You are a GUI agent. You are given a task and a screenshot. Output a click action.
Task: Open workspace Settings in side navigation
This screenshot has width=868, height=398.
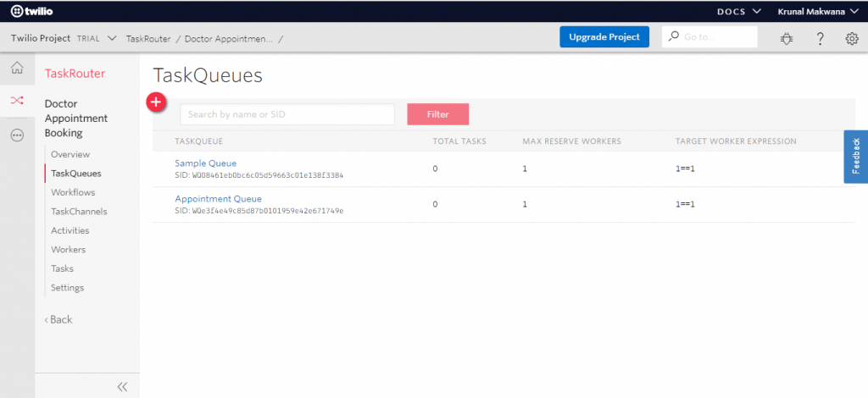pyautogui.click(x=68, y=287)
